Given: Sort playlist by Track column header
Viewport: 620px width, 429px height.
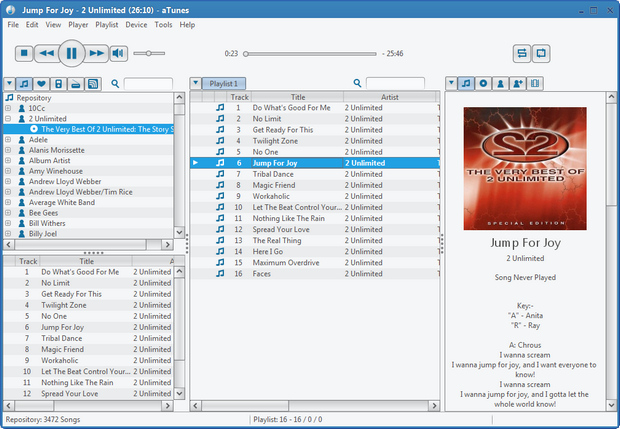Looking at the screenshot, I should coord(239,97).
